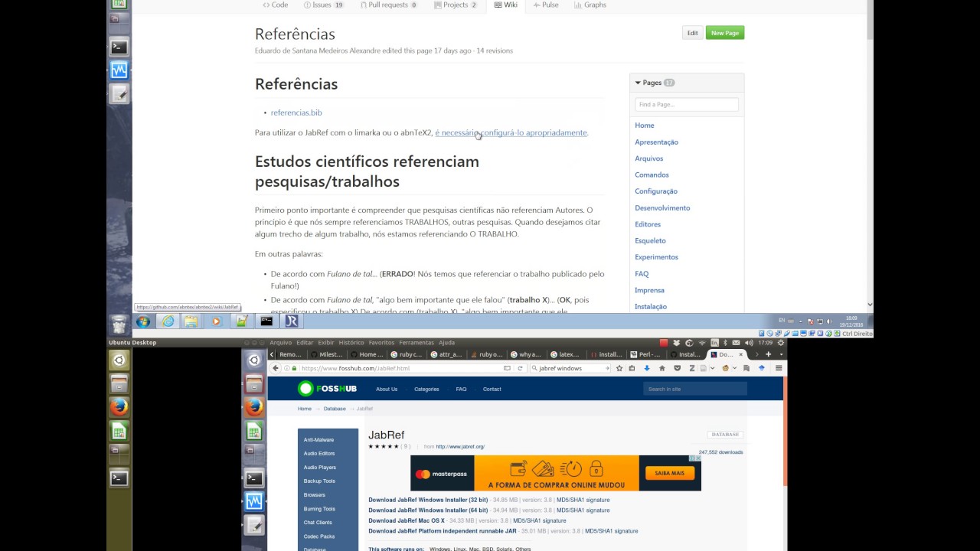Click reload icon in Firefox address bar
The image size is (980, 551).
(521, 368)
